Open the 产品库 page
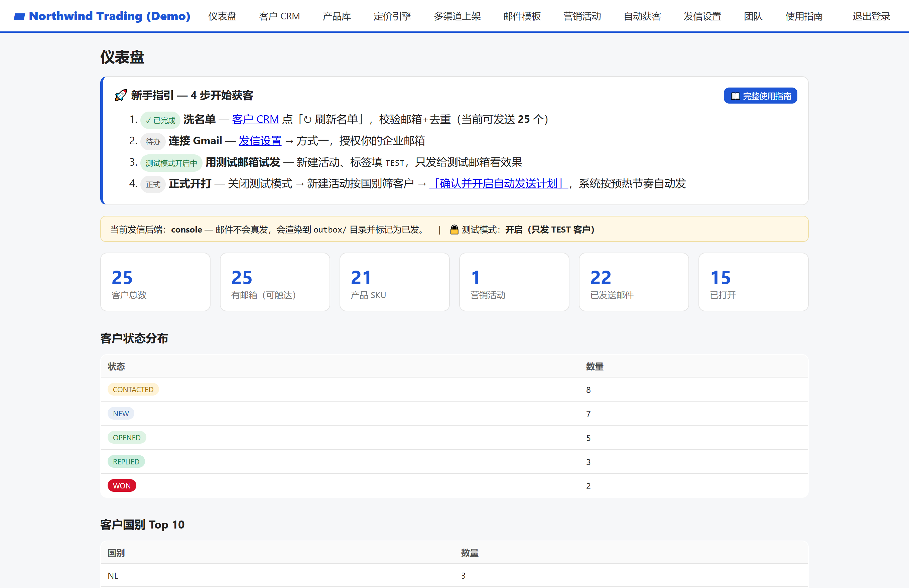The width and height of the screenshot is (909, 588). click(x=337, y=16)
